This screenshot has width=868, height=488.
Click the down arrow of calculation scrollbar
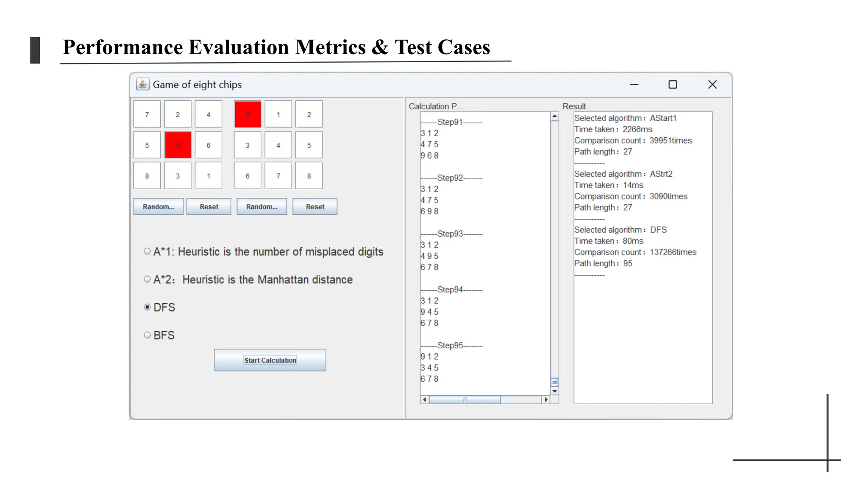pos(554,391)
